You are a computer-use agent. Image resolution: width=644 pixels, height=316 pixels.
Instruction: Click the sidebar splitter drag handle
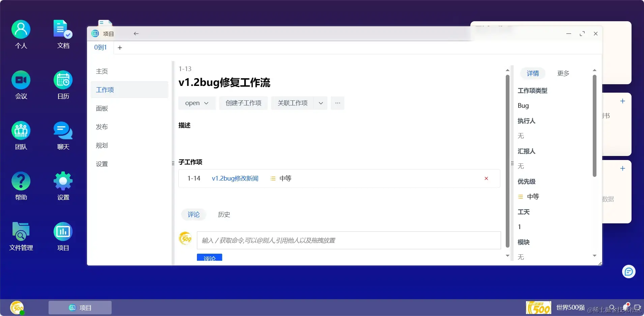pos(173,163)
